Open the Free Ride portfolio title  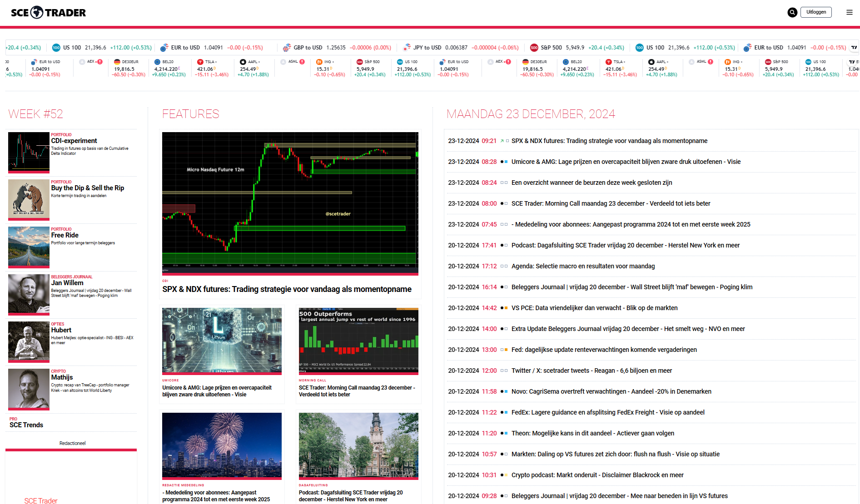coord(65,236)
